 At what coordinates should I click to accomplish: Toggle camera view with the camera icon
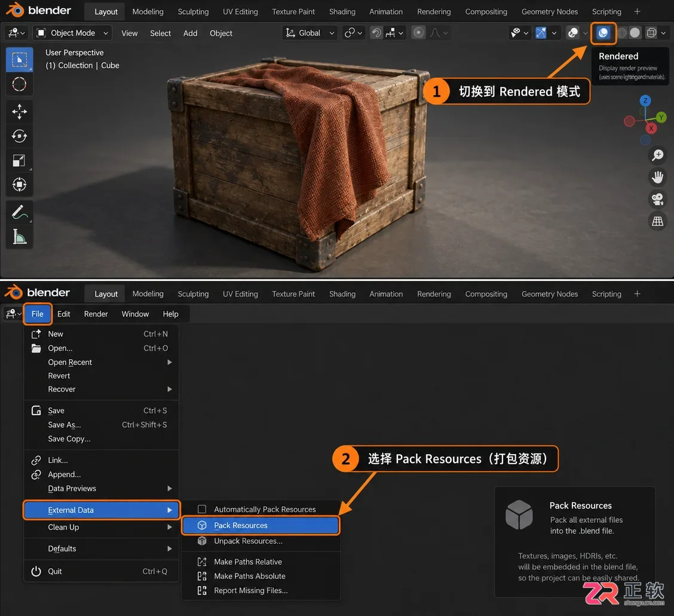point(658,199)
